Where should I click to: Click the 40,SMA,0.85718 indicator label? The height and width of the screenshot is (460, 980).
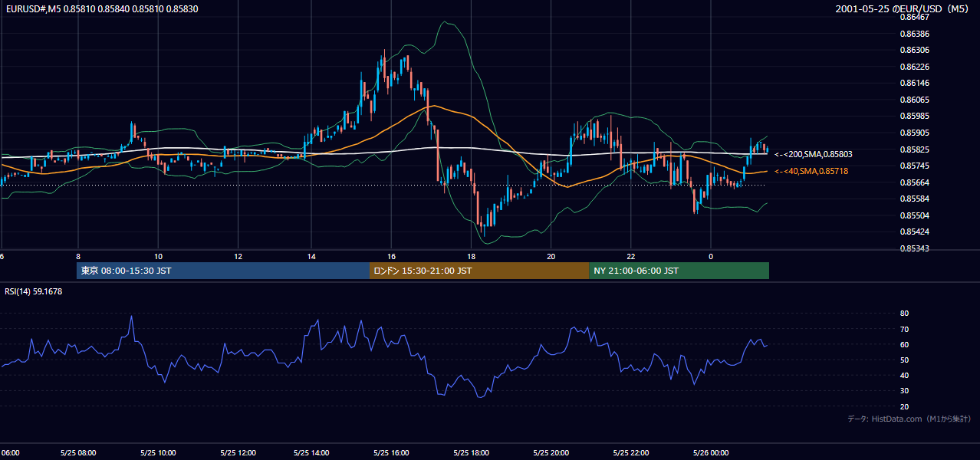pyautogui.click(x=811, y=171)
